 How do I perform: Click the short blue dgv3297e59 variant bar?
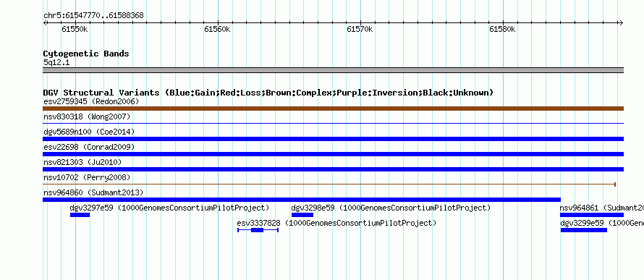80,215
